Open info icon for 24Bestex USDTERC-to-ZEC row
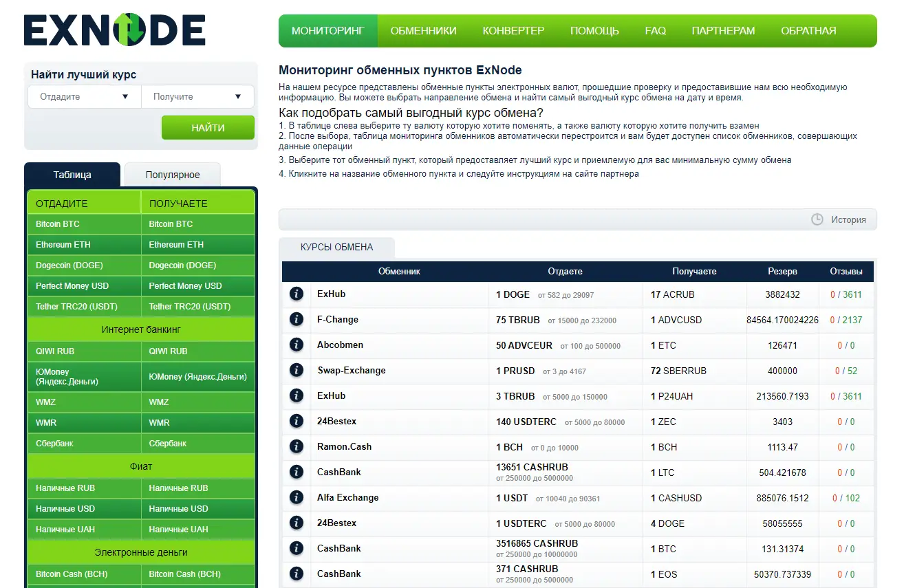The width and height of the screenshot is (915, 588). [297, 422]
